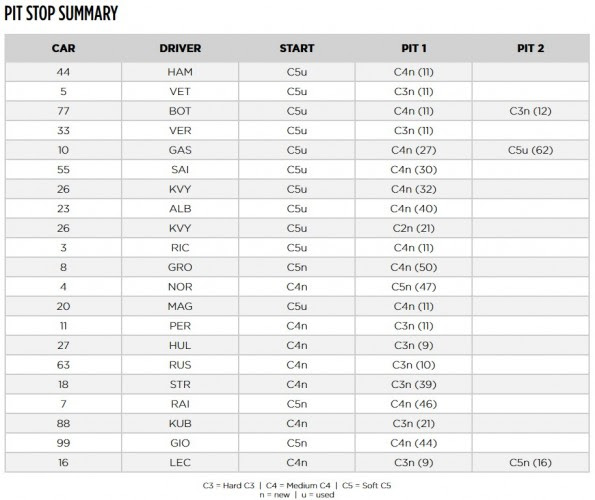Click the START column header
Screen dimensions: 595x500
coord(297,48)
